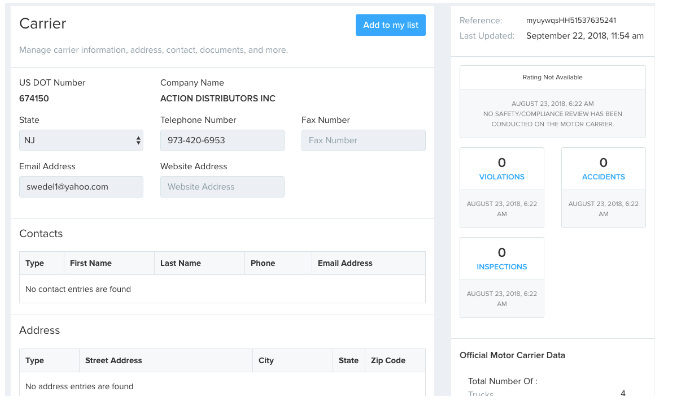Click the Contacts First Name column header

pyautogui.click(x=90, y=263)
